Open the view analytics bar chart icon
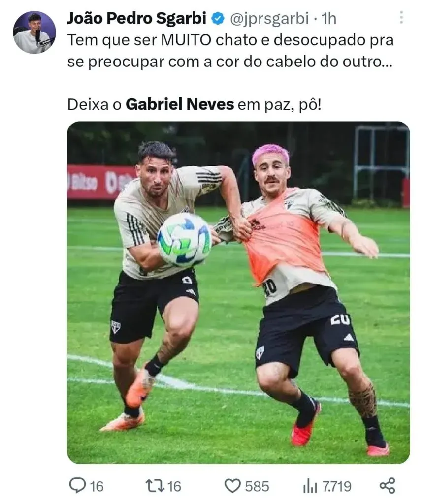The width and height of the screenshot is (423, 504). [310, 486]
